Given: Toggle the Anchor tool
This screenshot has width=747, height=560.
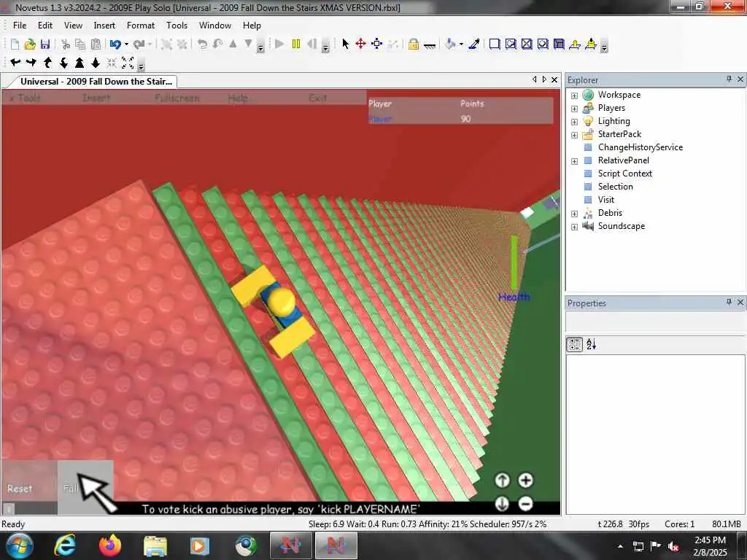Looking at the screenshot, I should coord(429,45).
